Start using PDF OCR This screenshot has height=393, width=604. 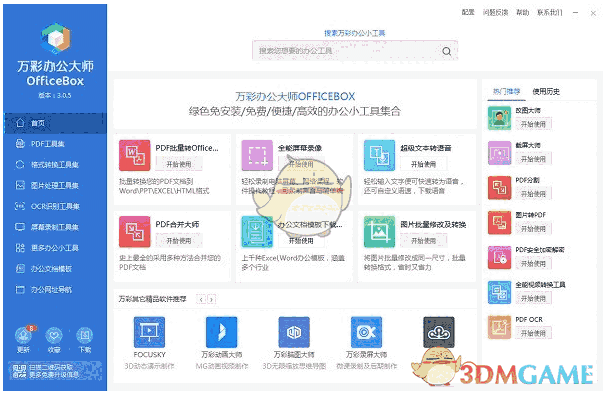coord(534,333)
